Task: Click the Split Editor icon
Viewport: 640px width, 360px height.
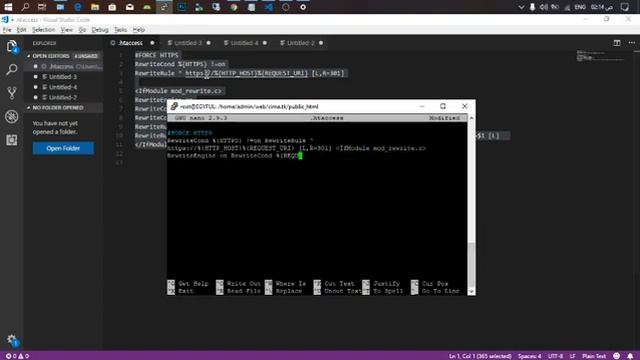Action: pos(617,43)
